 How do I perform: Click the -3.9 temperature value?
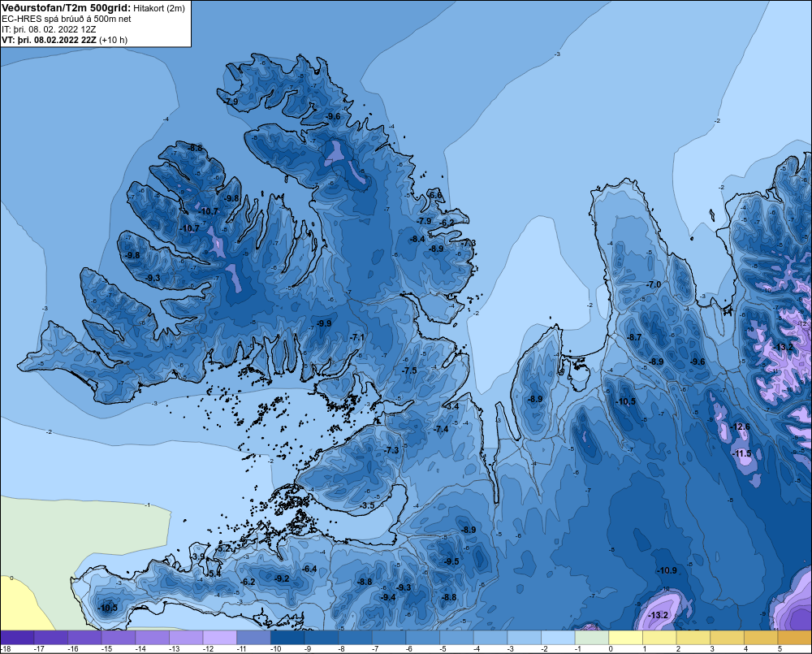pos(198,557)
